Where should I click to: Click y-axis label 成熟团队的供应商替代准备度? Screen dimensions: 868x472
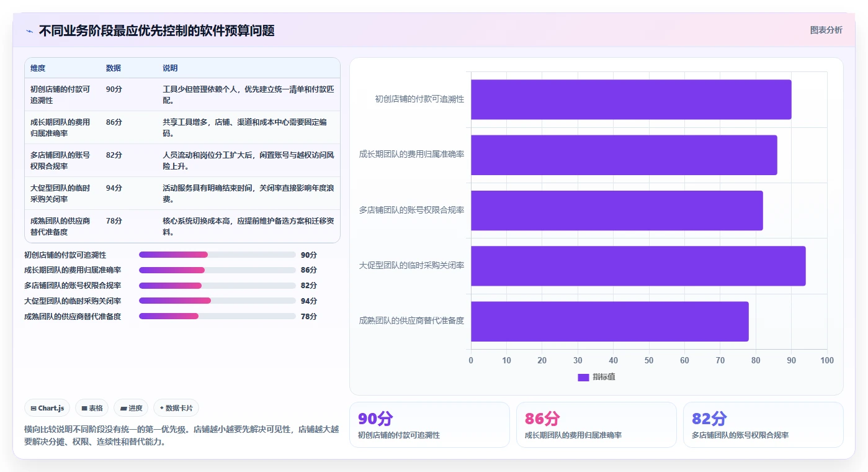tap(411, 321)
